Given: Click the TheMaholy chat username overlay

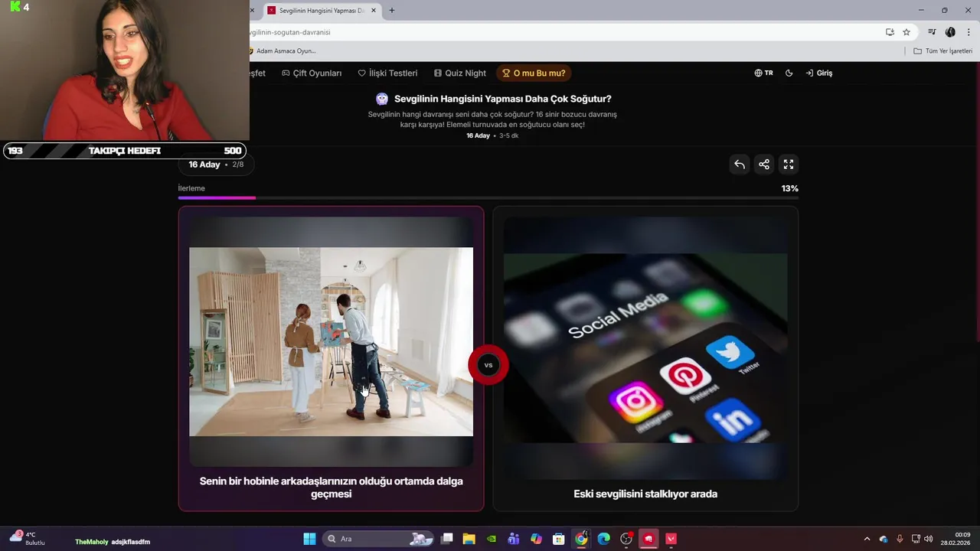Looking at the screenshot, I should 92,542.
